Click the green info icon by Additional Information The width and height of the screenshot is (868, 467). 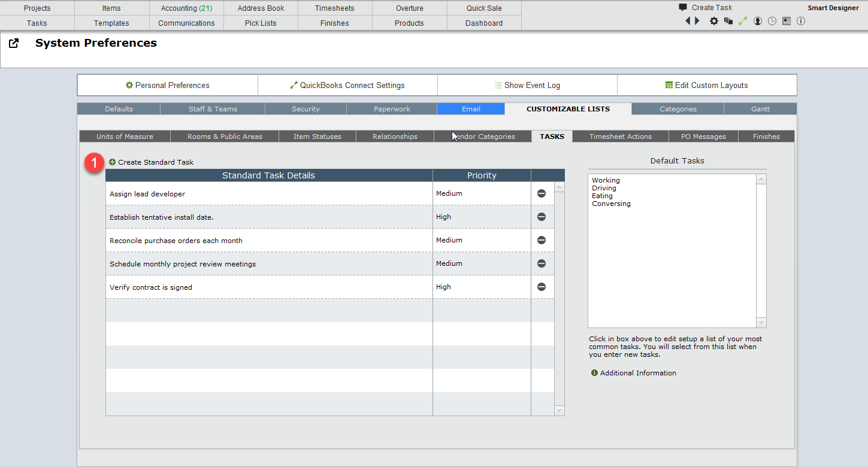click(594, 372)
